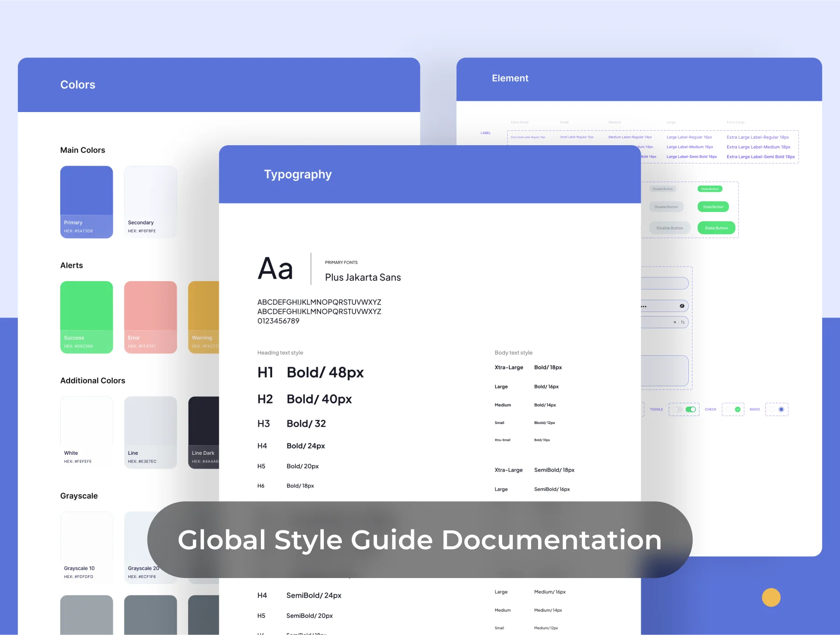Click the filter sliders icon in input field
Image resolution: width=840 pixels, height=635 pixels.
tap(683, 322)
